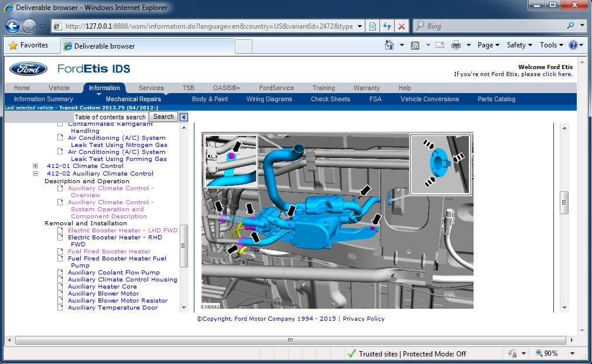Collapse table of contents panel arrow

click(x=183, y=117)
